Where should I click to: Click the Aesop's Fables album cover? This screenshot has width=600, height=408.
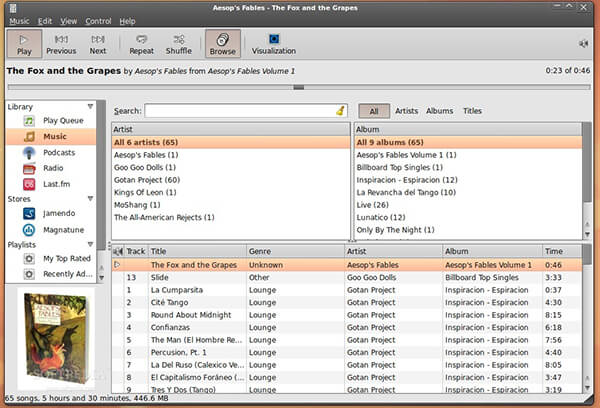tap(56, 339)
